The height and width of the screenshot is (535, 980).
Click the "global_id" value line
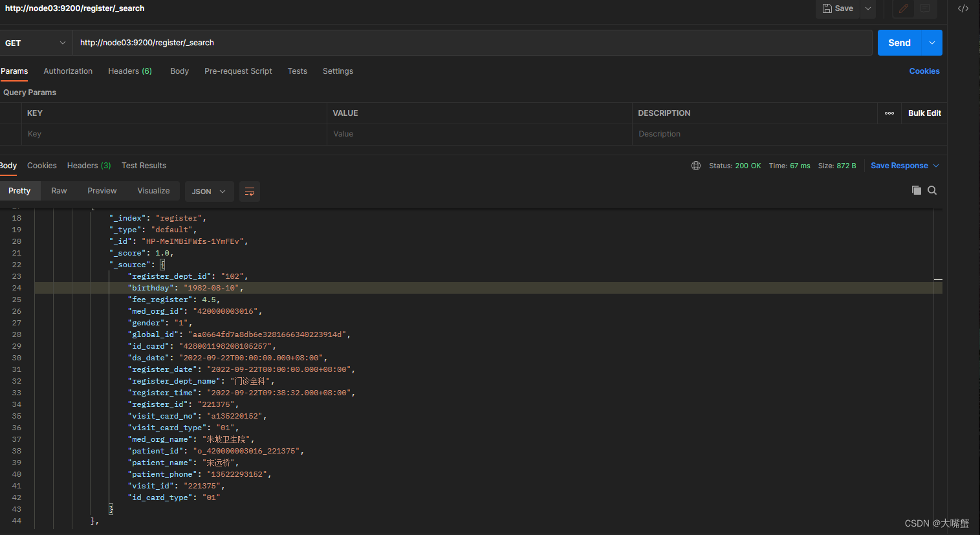[239, 334]
